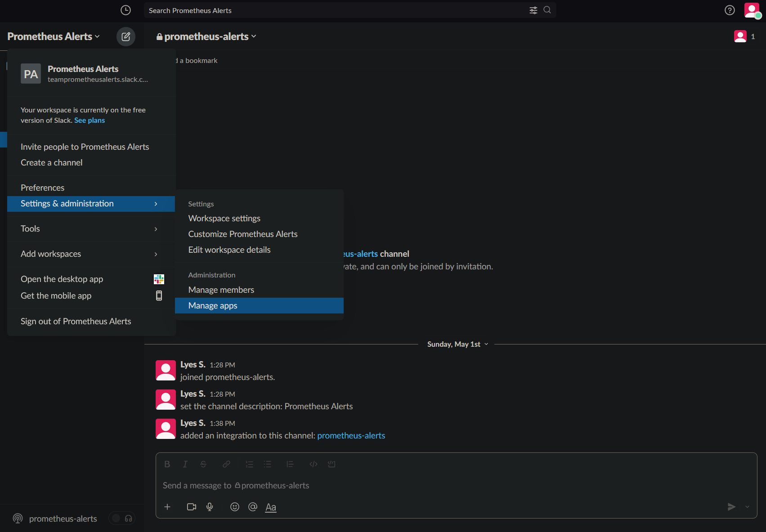This screenshot has height=532, width=766.
Task: Mention someone with the @ icon
Action: [253, 507]
